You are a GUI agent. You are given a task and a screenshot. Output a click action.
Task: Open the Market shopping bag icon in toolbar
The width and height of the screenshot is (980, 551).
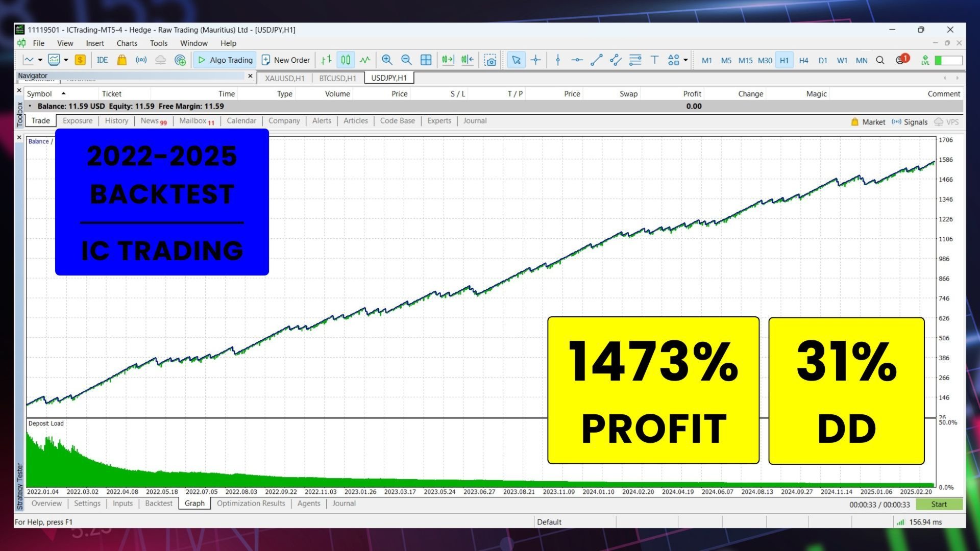coord(121,60)
